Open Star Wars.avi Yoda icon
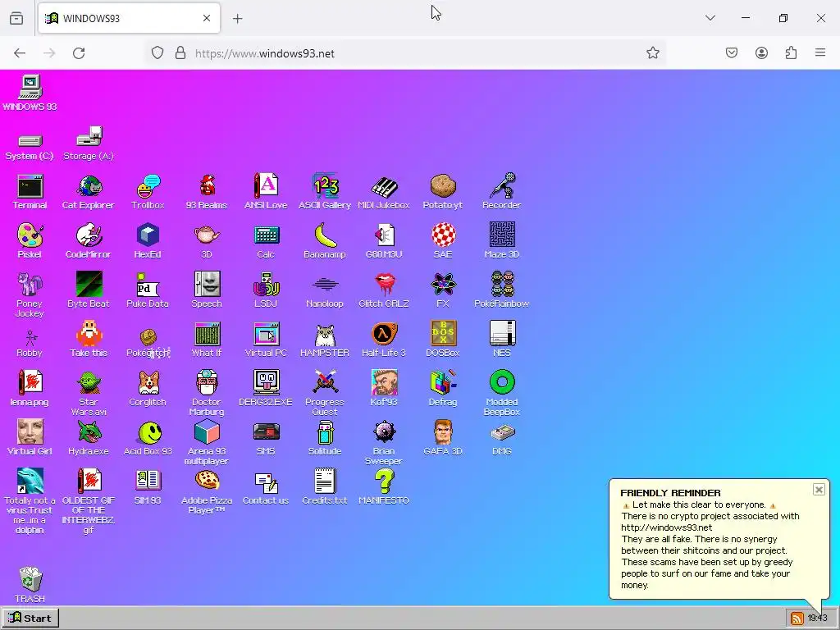840x630 pixels. (89, 384)
